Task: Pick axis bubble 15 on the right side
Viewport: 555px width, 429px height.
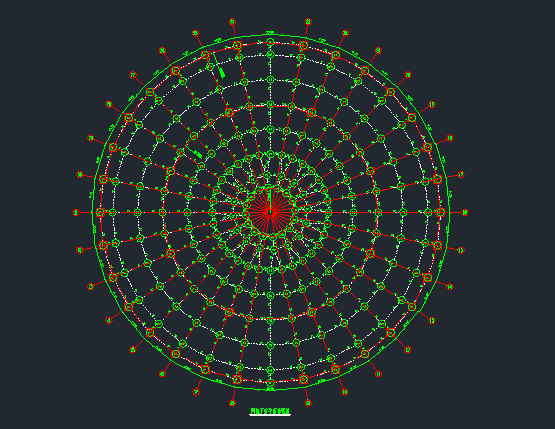Action: pyautogui.click(x=461, y=250)
